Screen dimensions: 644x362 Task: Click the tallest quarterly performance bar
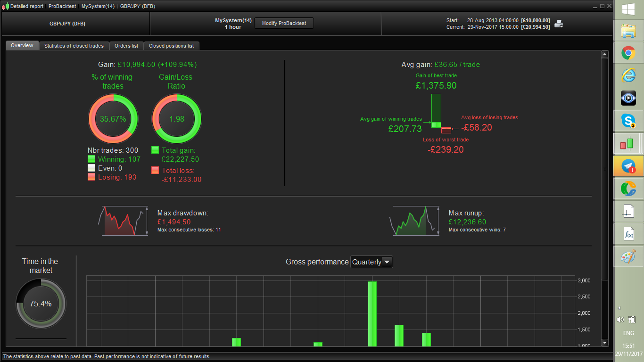372,314
